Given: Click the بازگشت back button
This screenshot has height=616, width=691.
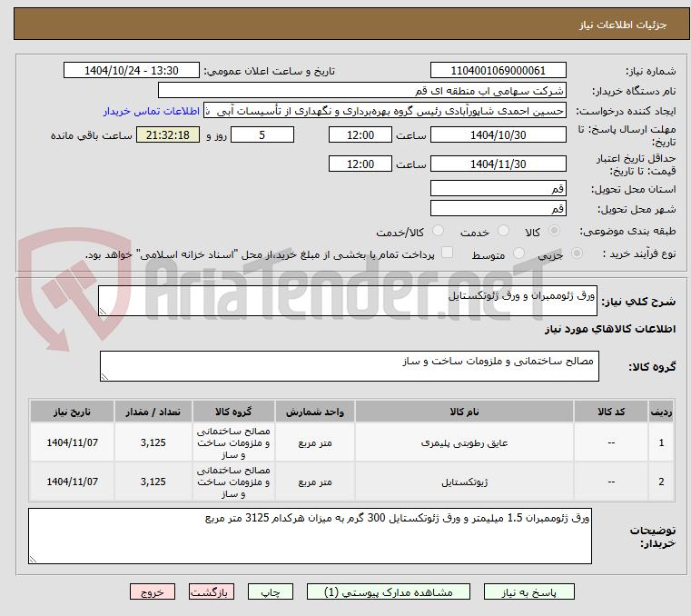Looking at the screenshot, I should click(211, 591).
